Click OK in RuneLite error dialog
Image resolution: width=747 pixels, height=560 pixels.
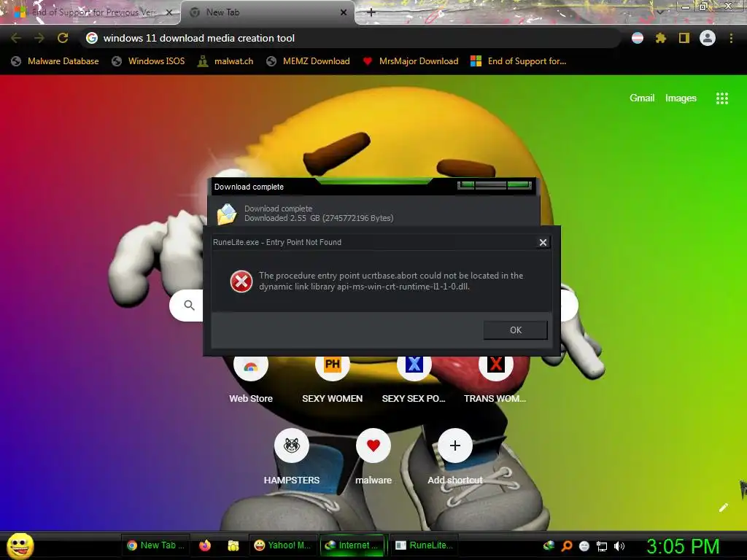point(516,330)
